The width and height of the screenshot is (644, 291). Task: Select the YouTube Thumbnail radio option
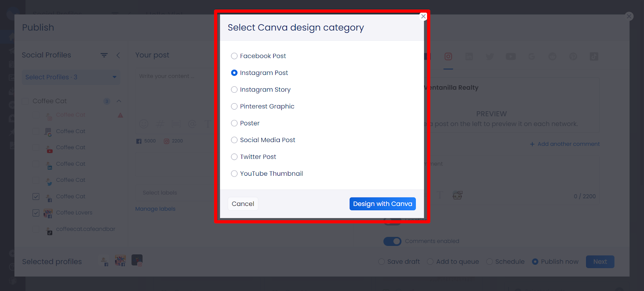click(234, 174)
